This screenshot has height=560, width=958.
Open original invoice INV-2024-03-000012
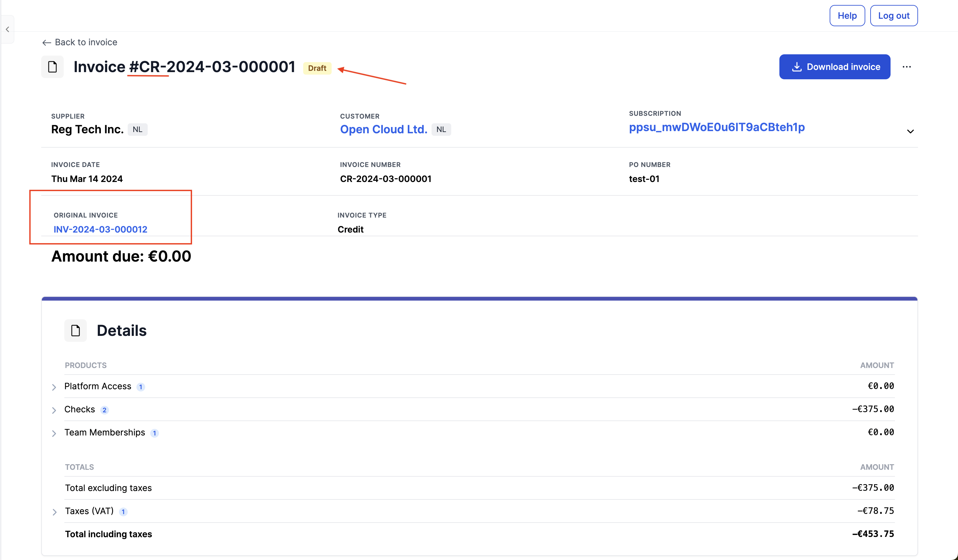pyautogui.click(x=100, y=229)
